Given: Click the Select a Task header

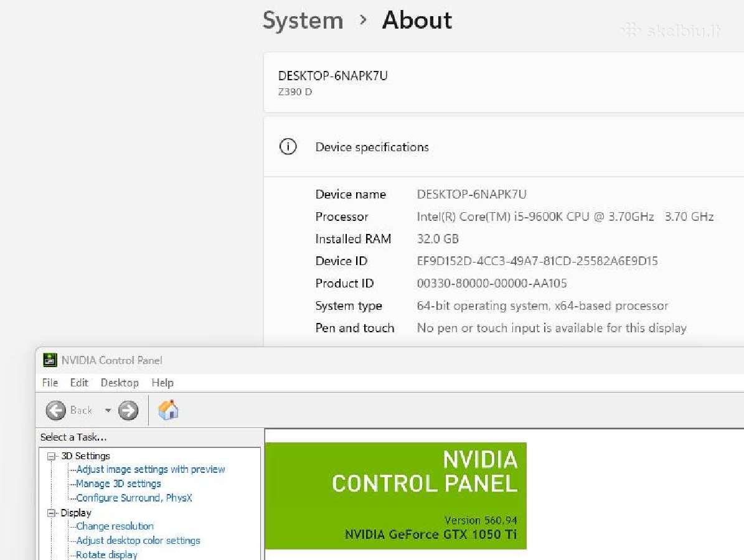Looking at the screenshot, I should click(x=73, y=437).
